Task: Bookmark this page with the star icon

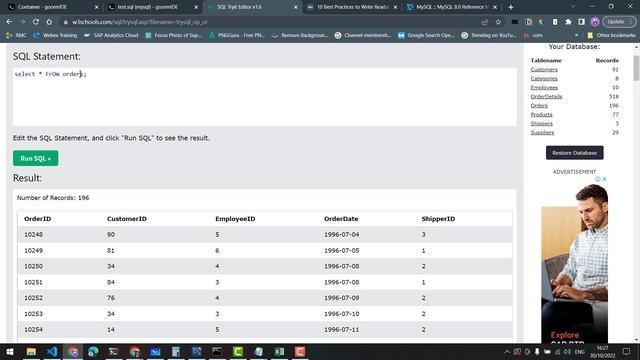Action: [x=498, y=22]
